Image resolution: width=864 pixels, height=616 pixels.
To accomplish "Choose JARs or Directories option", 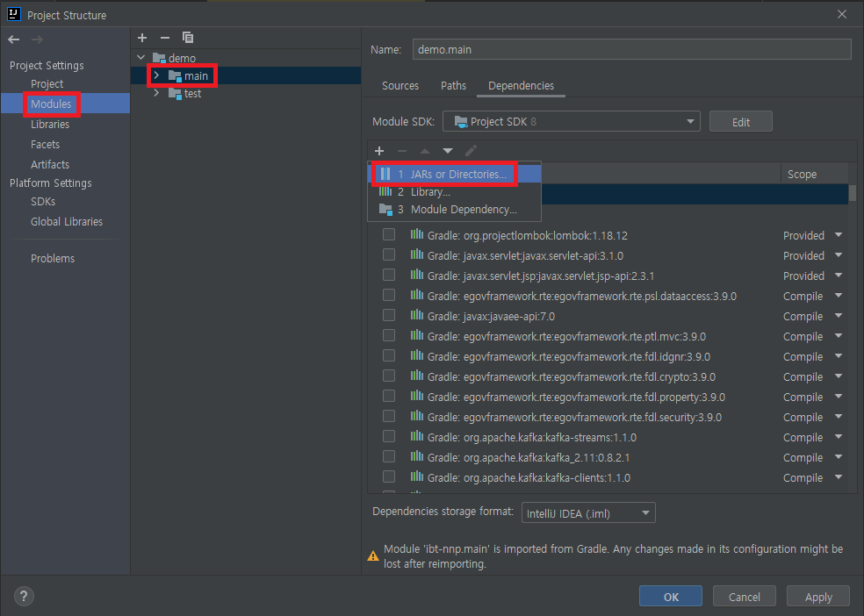I will pos(455,174).
